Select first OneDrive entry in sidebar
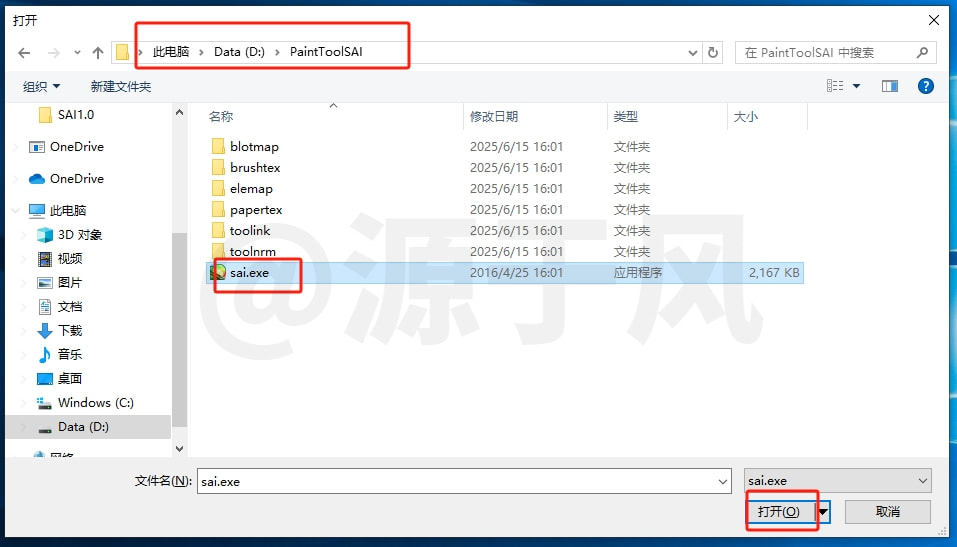Viewport: 957px width, 547px height. (77, 147)
